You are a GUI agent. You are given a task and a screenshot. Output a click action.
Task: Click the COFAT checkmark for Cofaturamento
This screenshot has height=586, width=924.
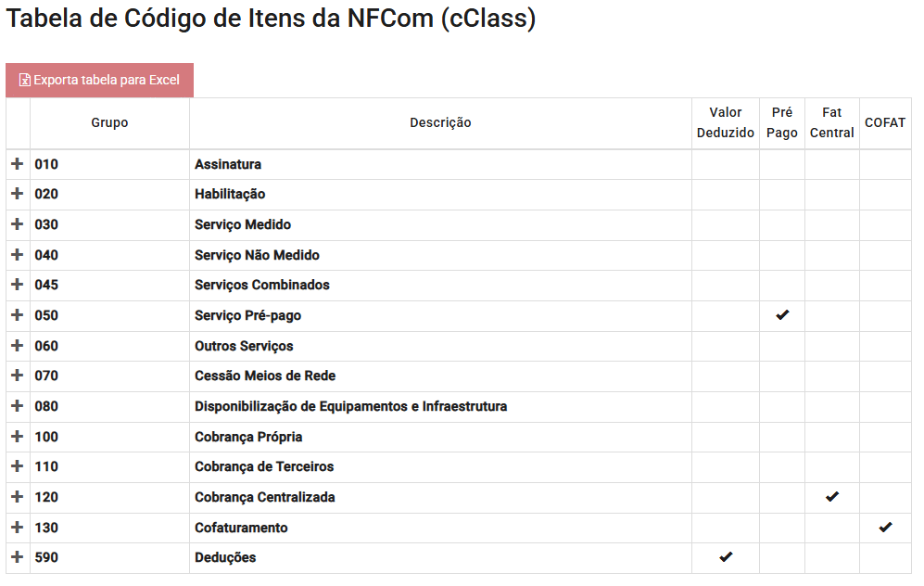(885, 528)
